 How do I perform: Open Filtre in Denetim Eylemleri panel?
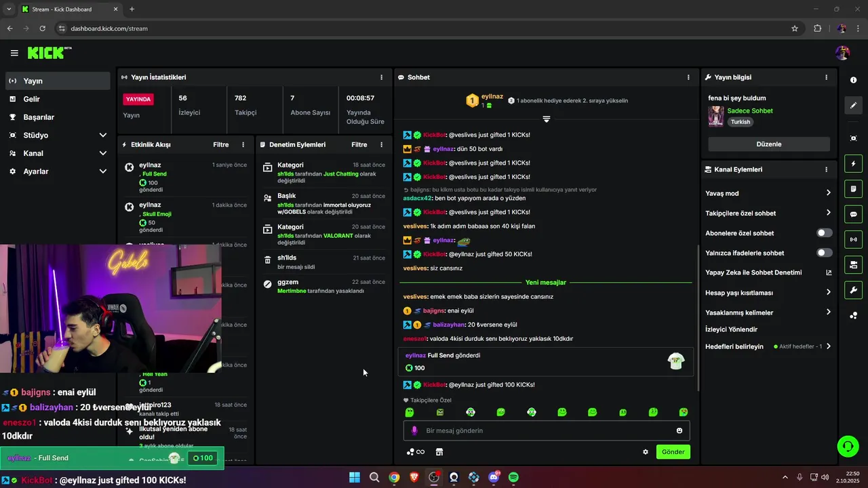pos(359,144)
